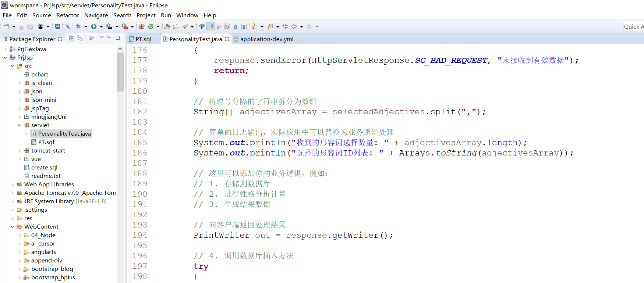This screenshot has height=283, width=644.
Task: Expand the js_clean package
Action: (20, 83)
